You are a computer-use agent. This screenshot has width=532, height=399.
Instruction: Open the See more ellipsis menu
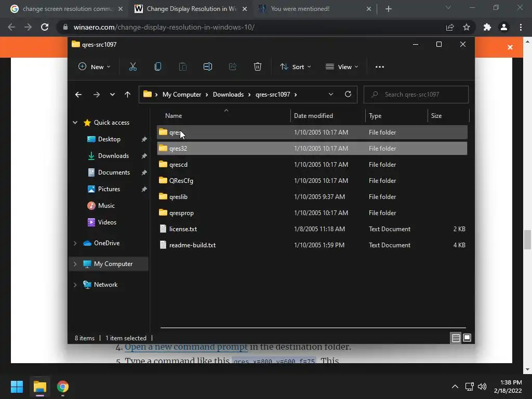(380, 67)
